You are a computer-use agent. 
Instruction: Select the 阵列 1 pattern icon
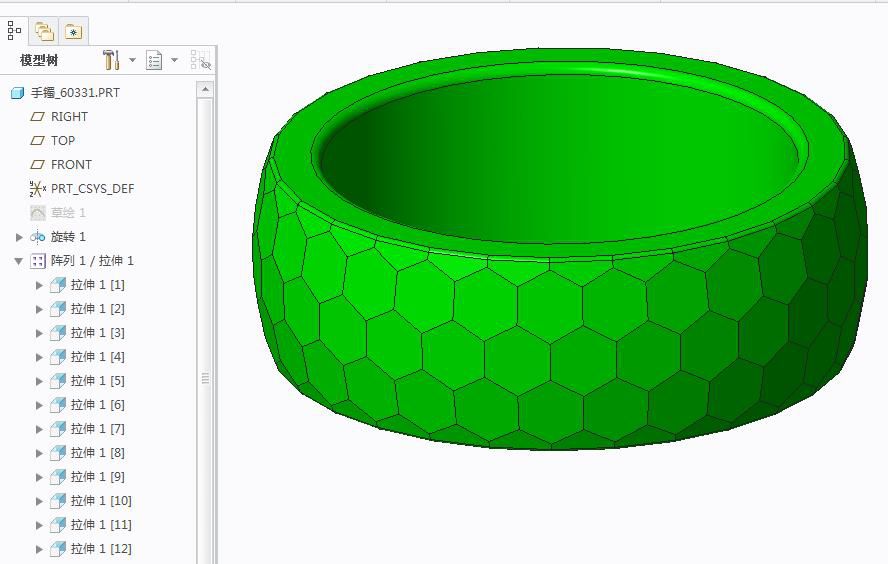pyautogui.click(x=37, y=261)
